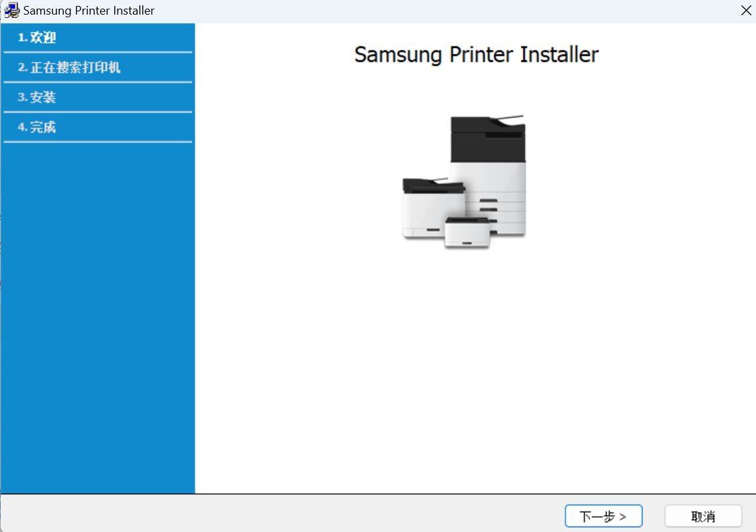Screen dimensions: 756x532
Task: Cancel installation with the 取消 button
Action: point(703,516)
